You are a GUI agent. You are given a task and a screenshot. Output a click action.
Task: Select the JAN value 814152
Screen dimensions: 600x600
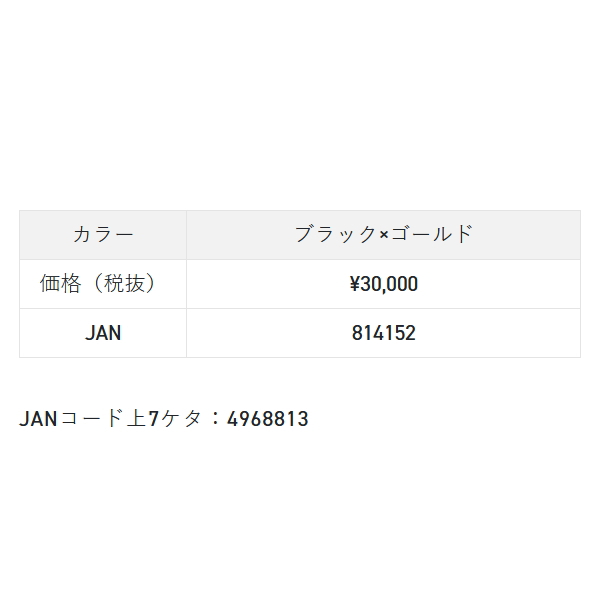pyautogui.click(x=383, y=333)
